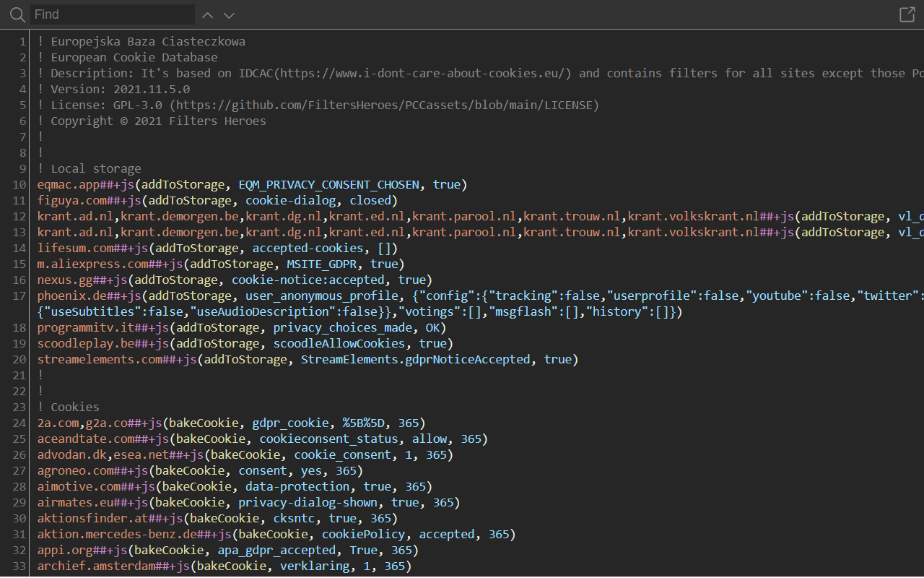Screen dimensions: 924x578
Task: Click the 'European Cookie Database' comment line
Action: click(127, 57)
